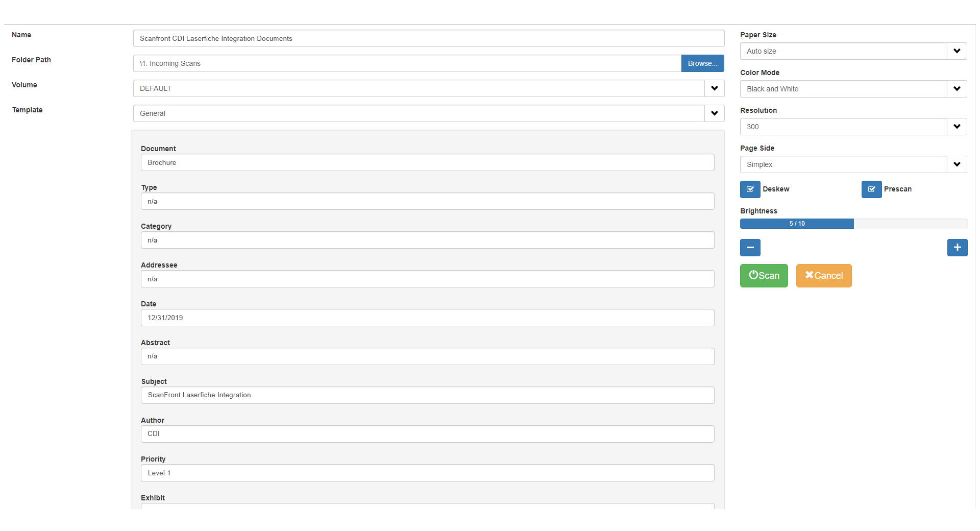This screenshot has height=531, width=980.
Task: Expand the Color Mode dropdown arrow
Action: (x=957, y=89)
